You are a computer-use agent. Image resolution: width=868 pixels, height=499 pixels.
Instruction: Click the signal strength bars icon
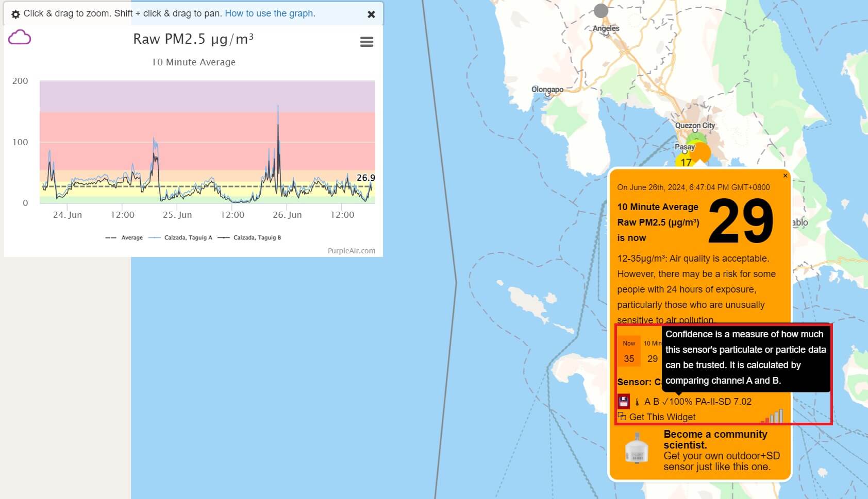773,416
